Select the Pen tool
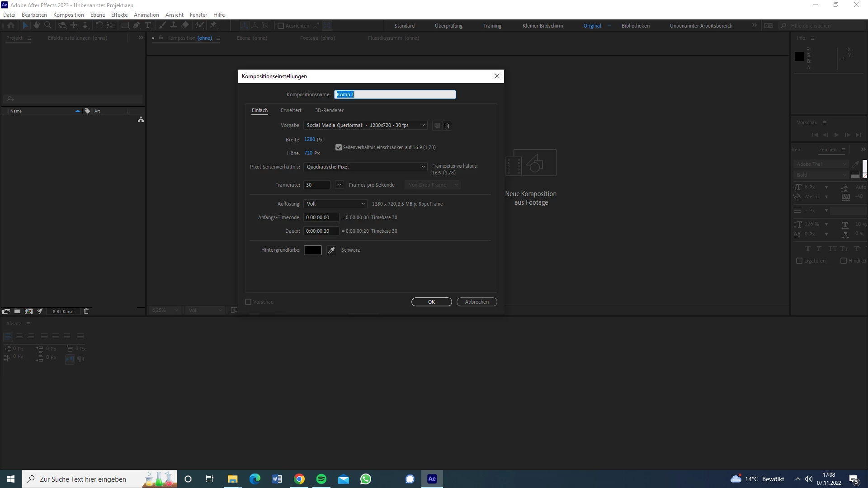The image size is (868, 488). pos(137,25)
